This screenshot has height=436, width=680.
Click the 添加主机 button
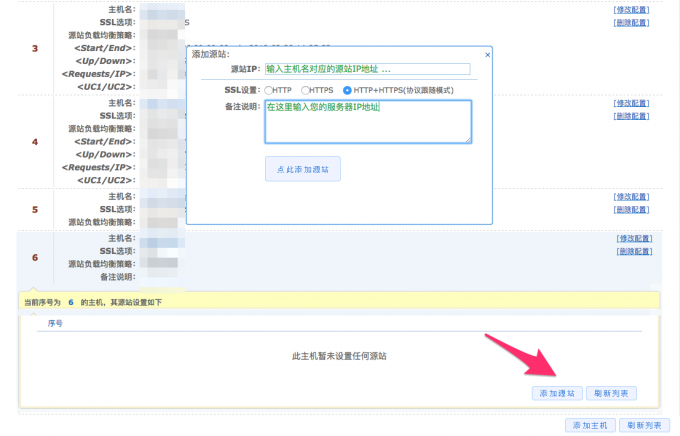click(589, 425)
